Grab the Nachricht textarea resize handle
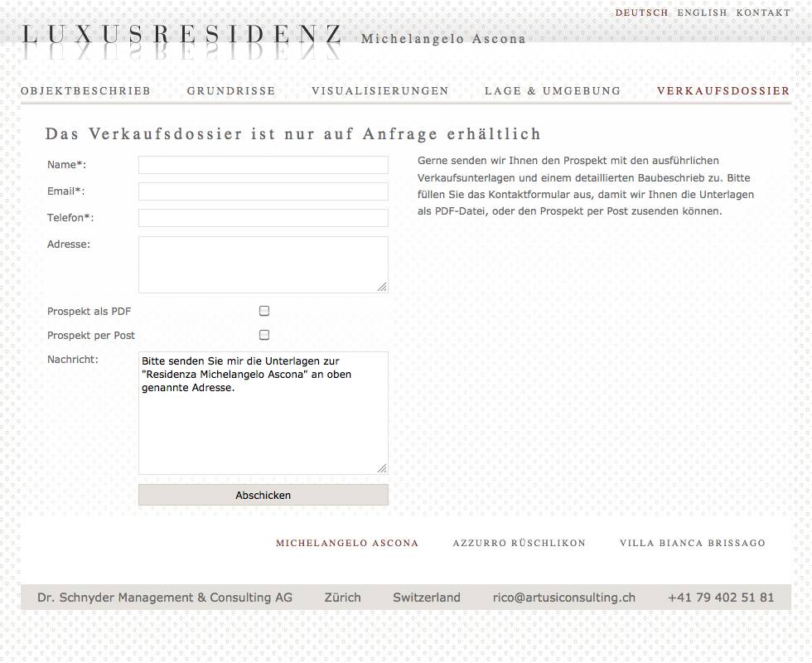The image size is (812, 663). [382, 468]
